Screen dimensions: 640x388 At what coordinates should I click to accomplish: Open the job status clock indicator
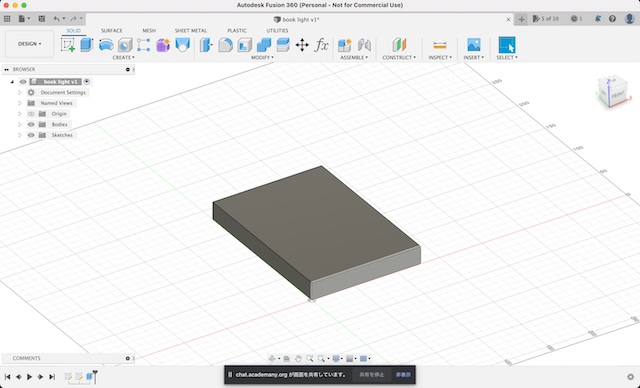click(x=576, y=19)
